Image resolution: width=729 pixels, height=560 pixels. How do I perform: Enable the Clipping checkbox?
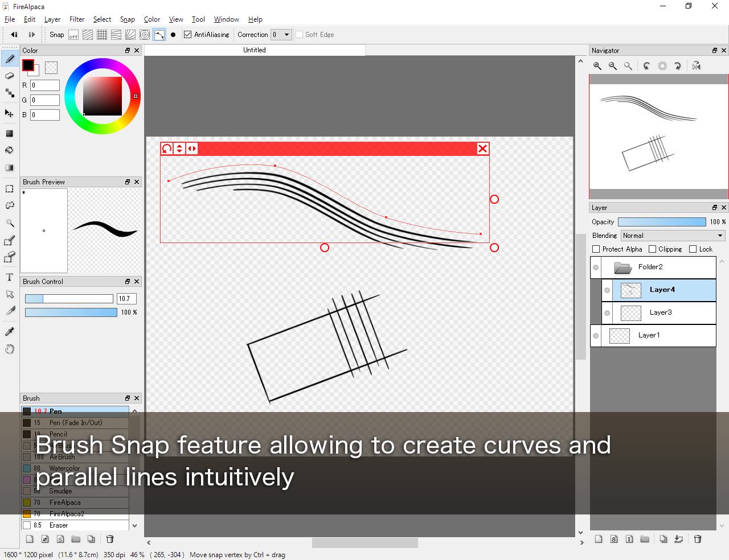point(653,249)
